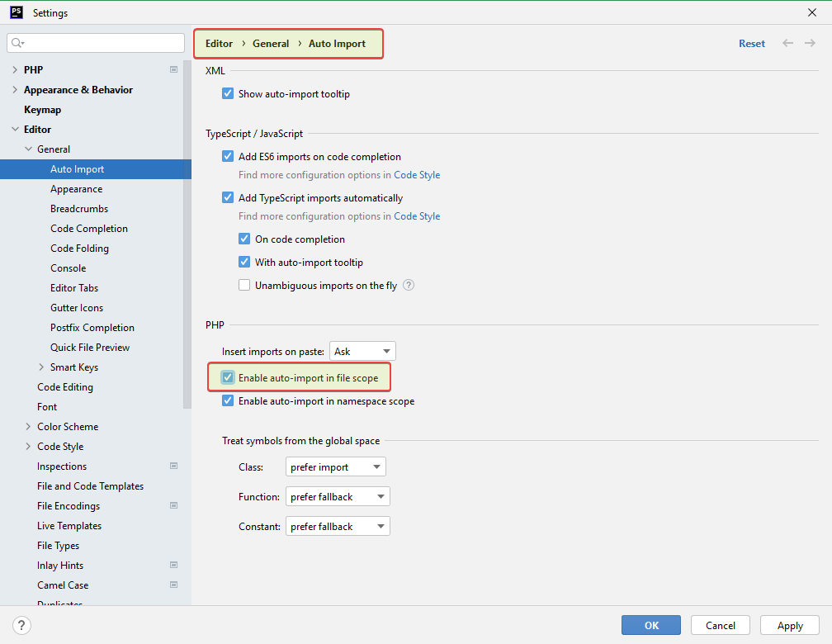
Task: Click the project-level icon beside Inlay Hints
Action: [x=173, y=566]
